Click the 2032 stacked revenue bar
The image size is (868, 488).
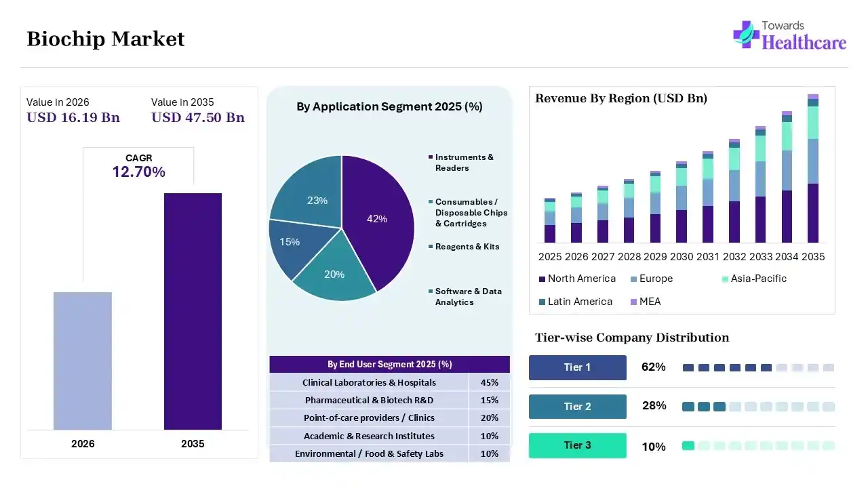tap(734, 190)
